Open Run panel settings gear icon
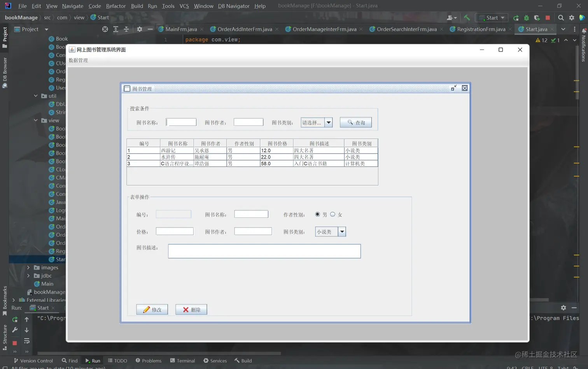The height and width of the screenshot is (369, 588). click(x=563, y=308)
